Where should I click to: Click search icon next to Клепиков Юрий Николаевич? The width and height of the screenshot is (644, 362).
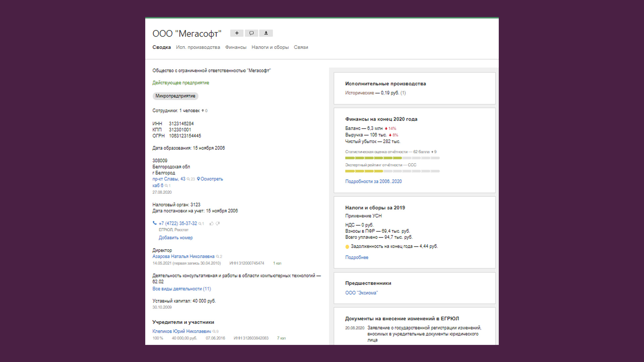pyautogui.click(x=214, y=331)
